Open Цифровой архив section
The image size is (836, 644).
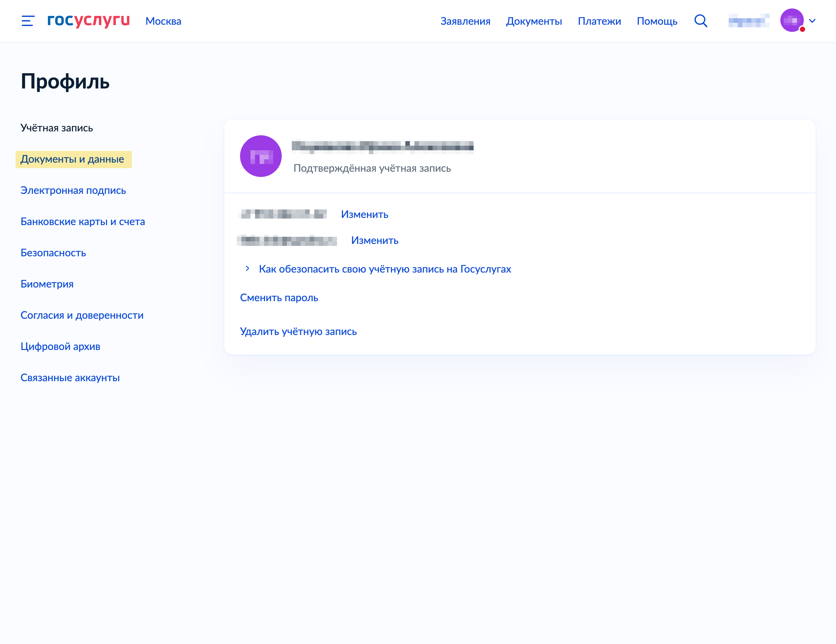61,346
